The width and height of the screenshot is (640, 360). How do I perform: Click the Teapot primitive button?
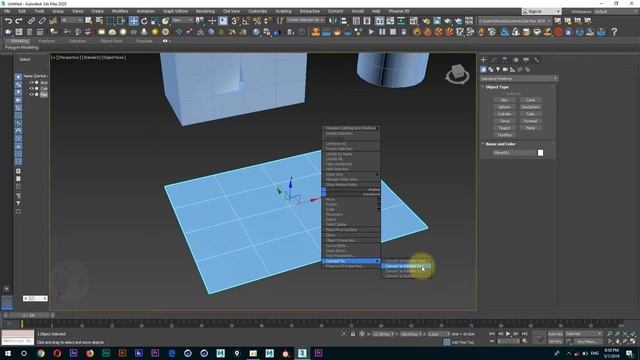tap(504, 128)
